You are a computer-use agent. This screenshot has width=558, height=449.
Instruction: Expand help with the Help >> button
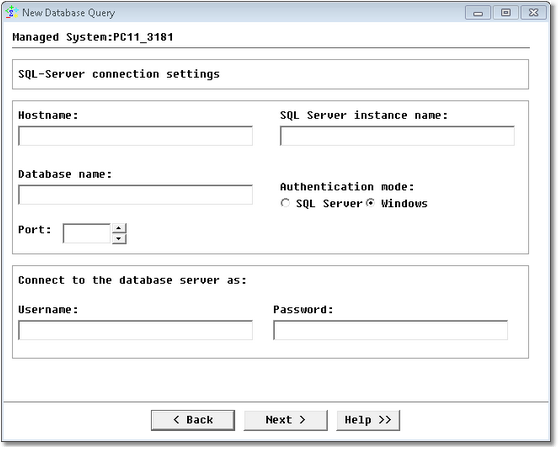pos(368,420)
